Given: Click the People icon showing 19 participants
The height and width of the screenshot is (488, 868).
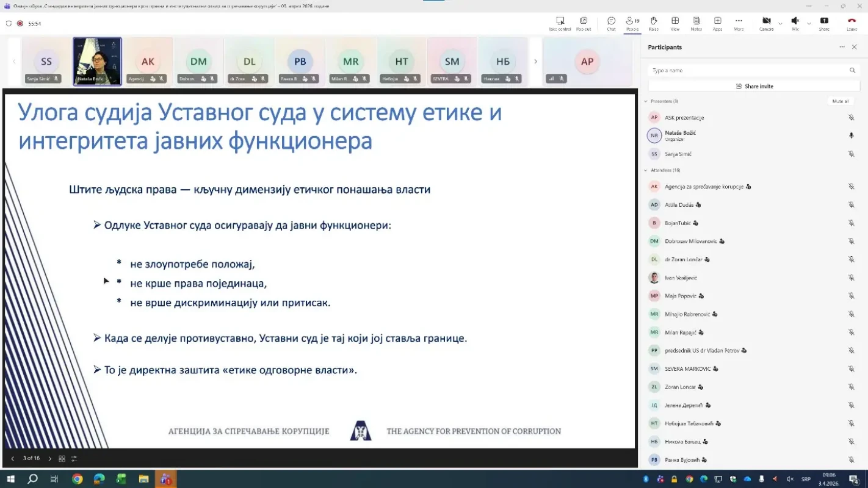Looking at the screenshot, I should [x=631, y=22].
